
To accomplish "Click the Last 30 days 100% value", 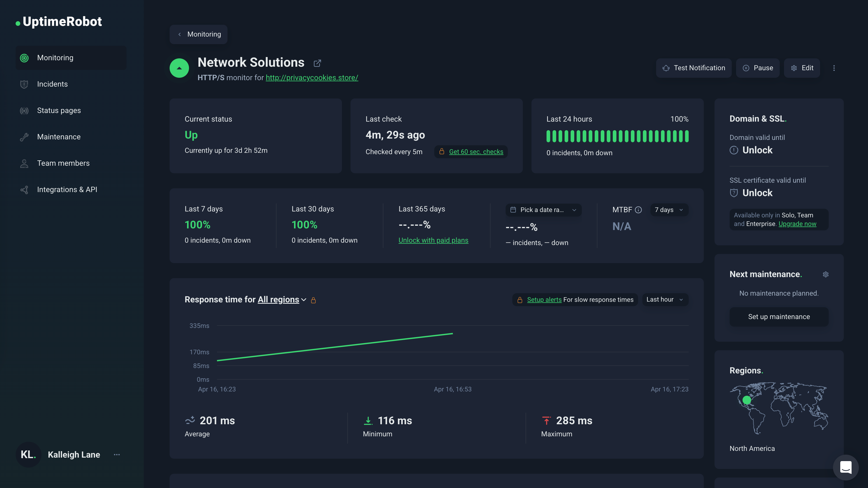I will [304, 225].
